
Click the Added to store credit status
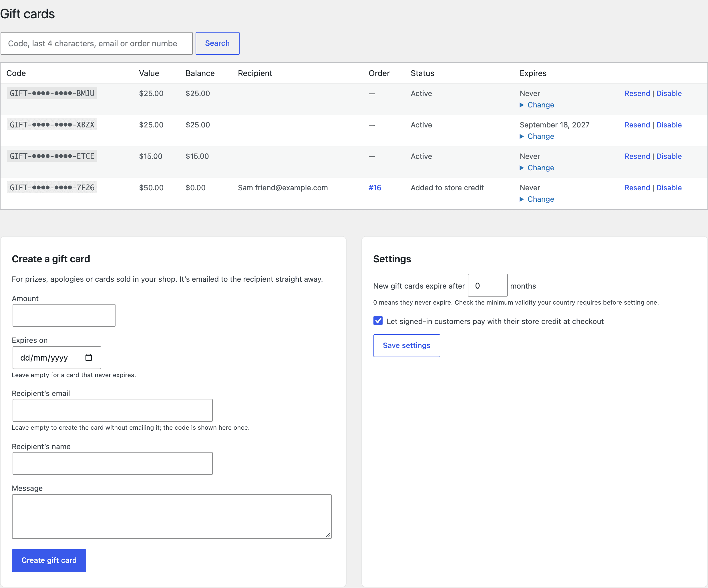447,188
